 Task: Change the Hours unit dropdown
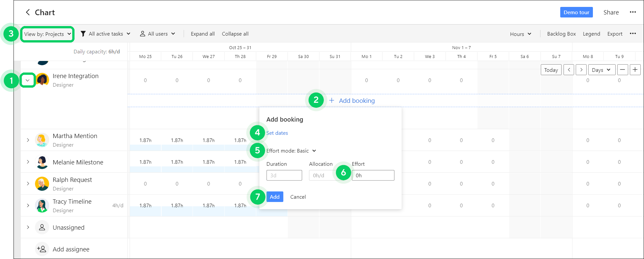coord(521,34)
